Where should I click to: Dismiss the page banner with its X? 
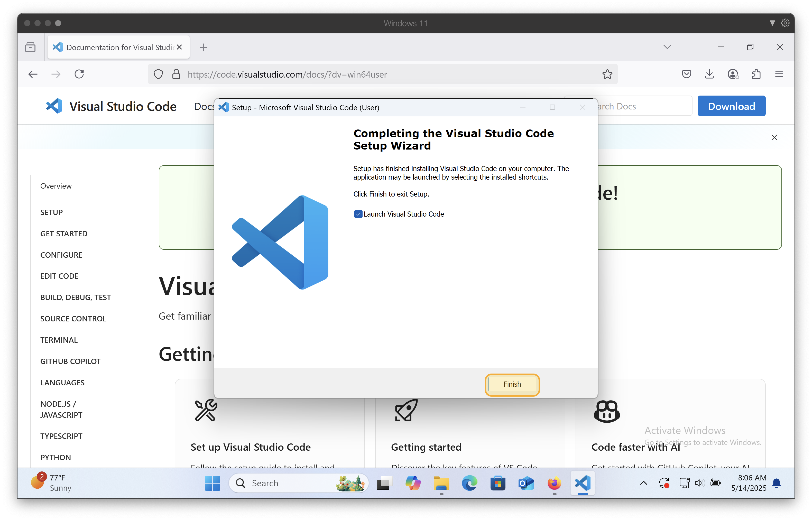click(774, 137)
